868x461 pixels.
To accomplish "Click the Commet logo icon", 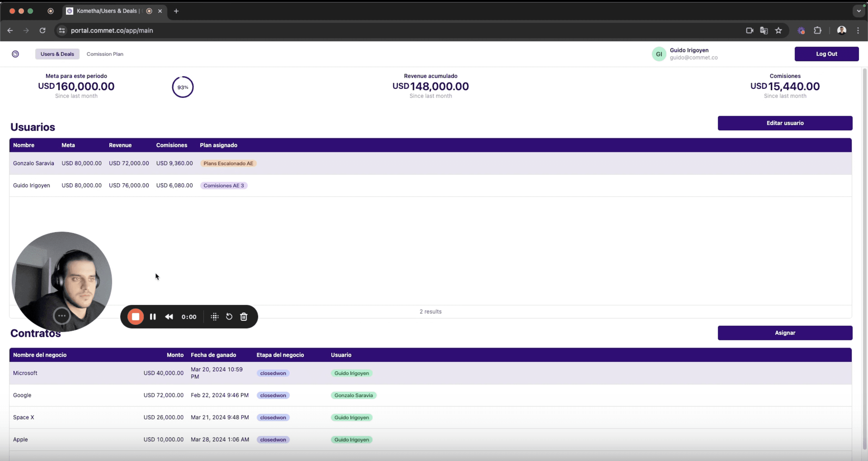I will (x=15, y=54).
